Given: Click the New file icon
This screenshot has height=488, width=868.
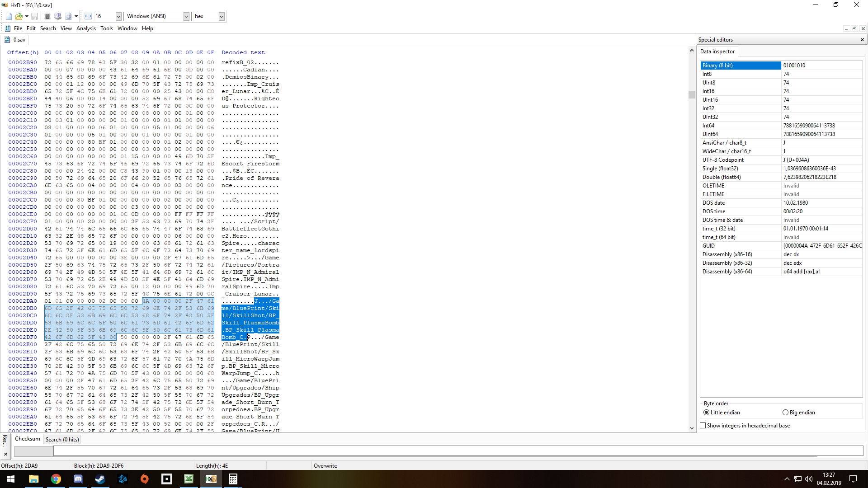Looking at the screenshot, I should click(x=9, y=16).
